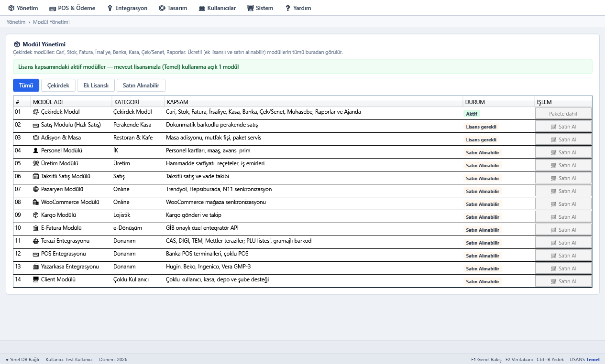The height and width of the screenshot is (364, 605).
Task: Click the Çekirdek Modül gear icon
Action: coord(36,112)
